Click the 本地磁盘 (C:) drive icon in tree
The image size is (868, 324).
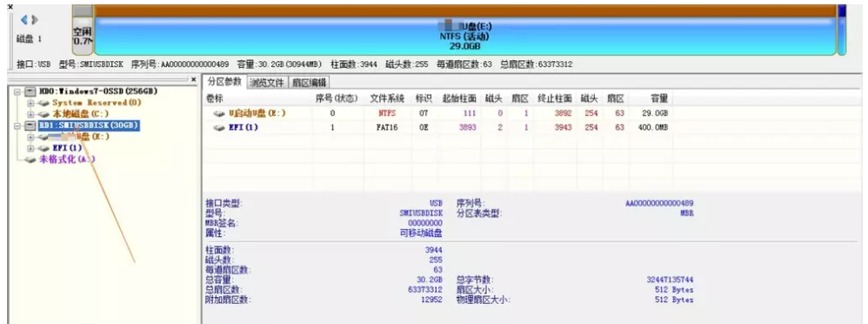[43, 114]
